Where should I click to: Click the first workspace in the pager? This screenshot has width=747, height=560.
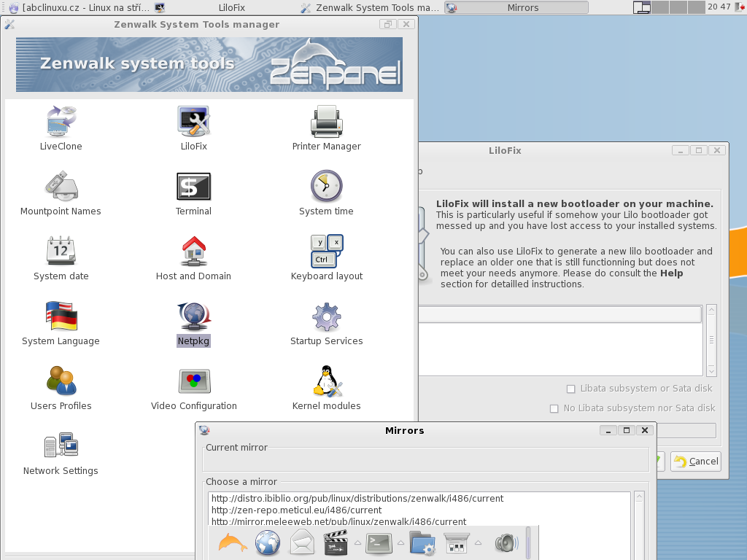coord(642,7)
